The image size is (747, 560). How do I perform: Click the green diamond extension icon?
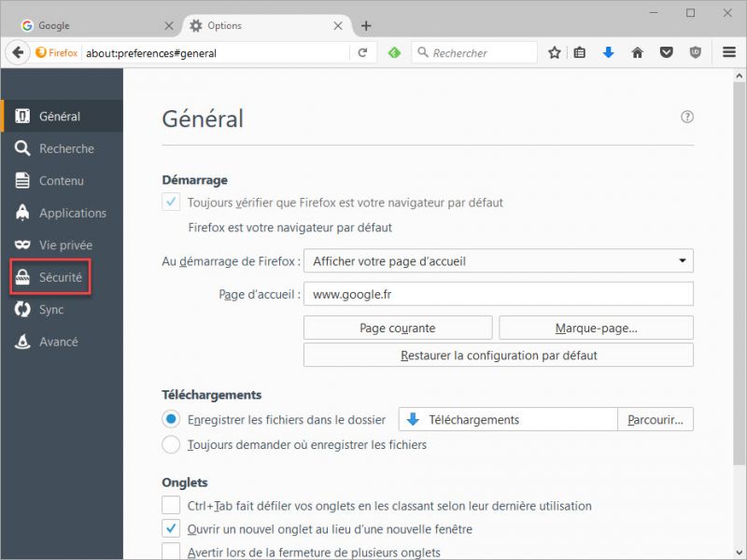point(394,52)
